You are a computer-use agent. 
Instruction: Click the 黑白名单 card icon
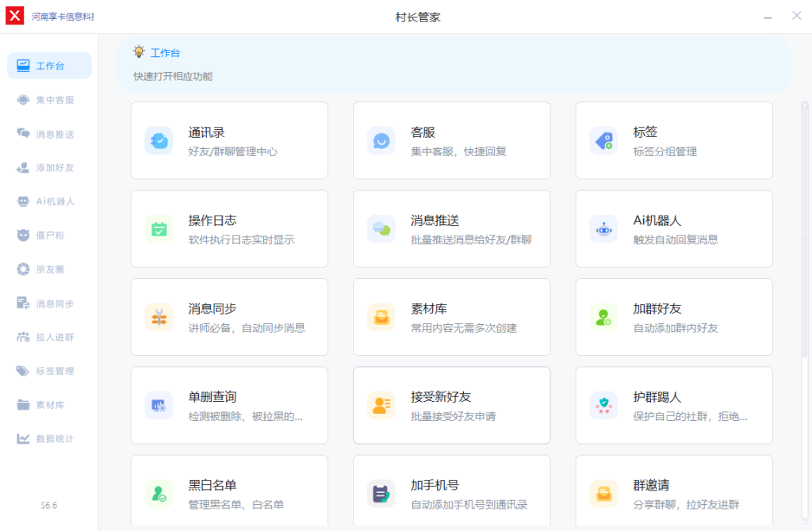pyautogui.click(x=159, y=494)
